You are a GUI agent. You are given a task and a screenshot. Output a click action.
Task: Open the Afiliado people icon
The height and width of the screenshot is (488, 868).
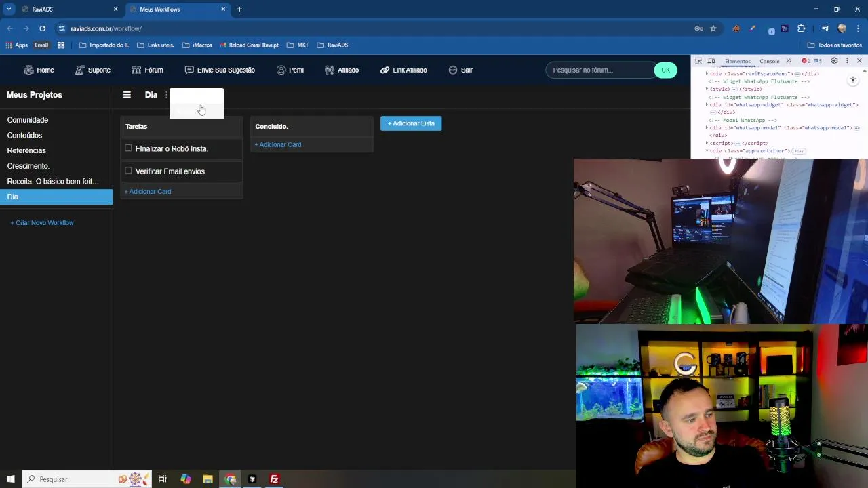pyautogui.click(x=330, y=70)
